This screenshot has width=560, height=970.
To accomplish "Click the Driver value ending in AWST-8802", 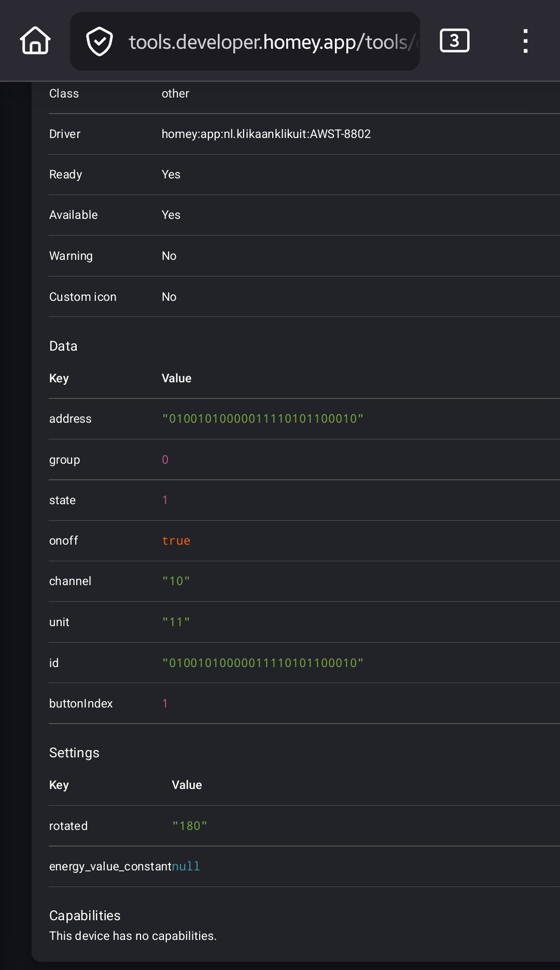I will pos(266,134).
